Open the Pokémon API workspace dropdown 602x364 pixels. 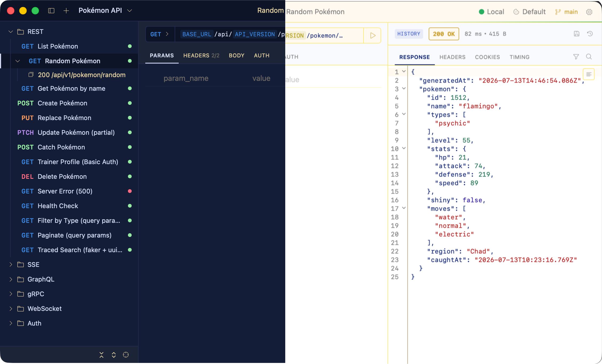point(105,10)
